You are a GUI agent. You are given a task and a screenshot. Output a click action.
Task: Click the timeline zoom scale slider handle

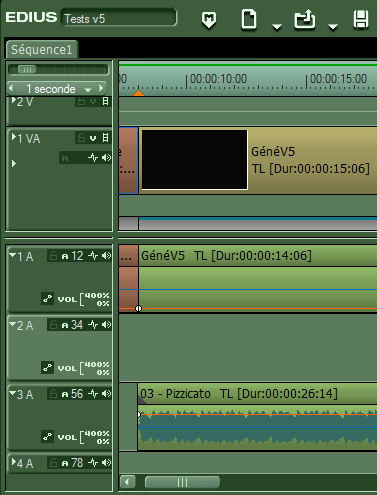pyautogui.click(x=27, y=69)
